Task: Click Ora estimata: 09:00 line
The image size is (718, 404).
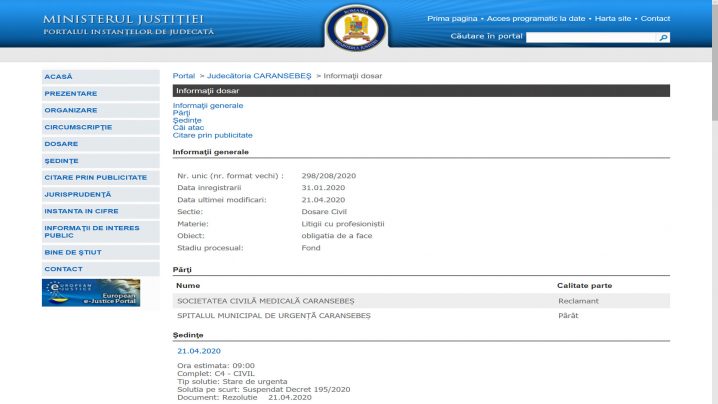Action: click(216, 366)
